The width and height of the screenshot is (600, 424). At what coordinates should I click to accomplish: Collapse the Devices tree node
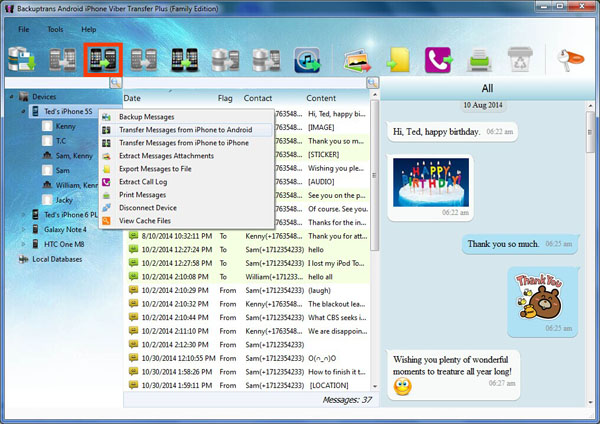11,97
